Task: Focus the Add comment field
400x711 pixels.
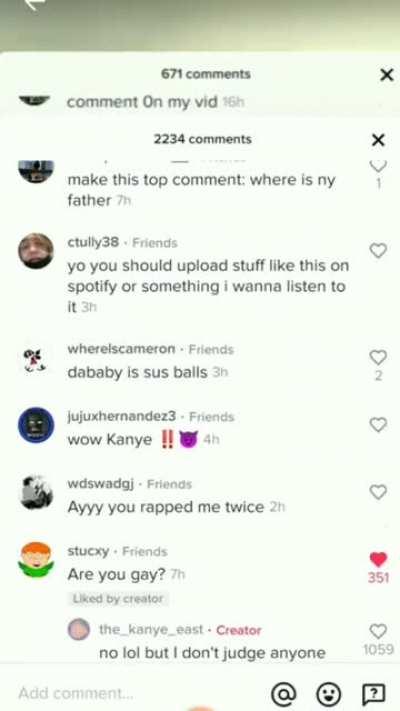Action: 136,693
